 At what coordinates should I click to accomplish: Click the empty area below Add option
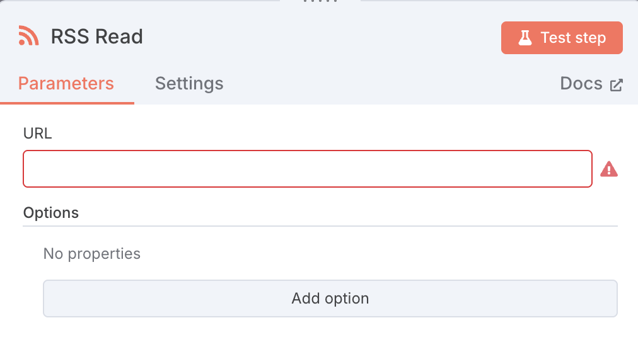[319, 341]
